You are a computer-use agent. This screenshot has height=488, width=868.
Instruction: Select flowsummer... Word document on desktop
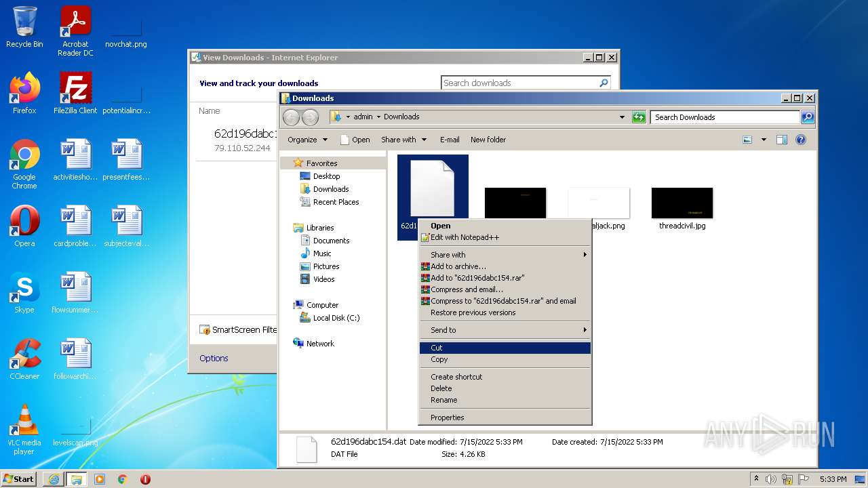point(75,293)
